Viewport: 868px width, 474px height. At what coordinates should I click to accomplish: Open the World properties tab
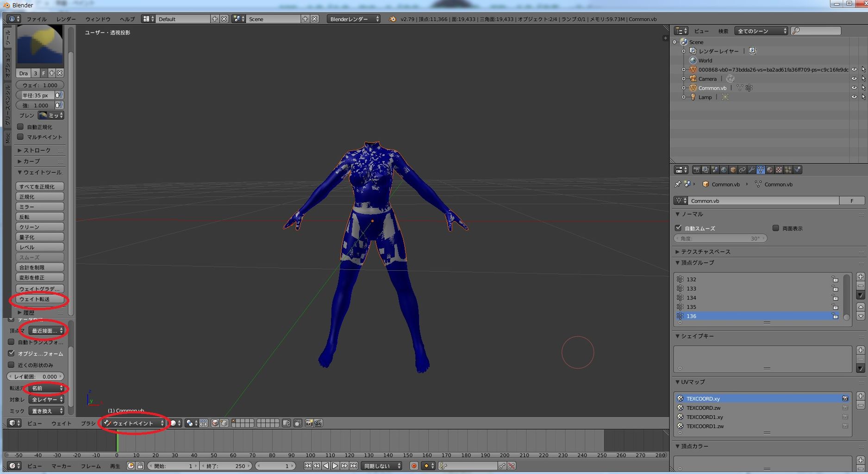coord(724,170)
